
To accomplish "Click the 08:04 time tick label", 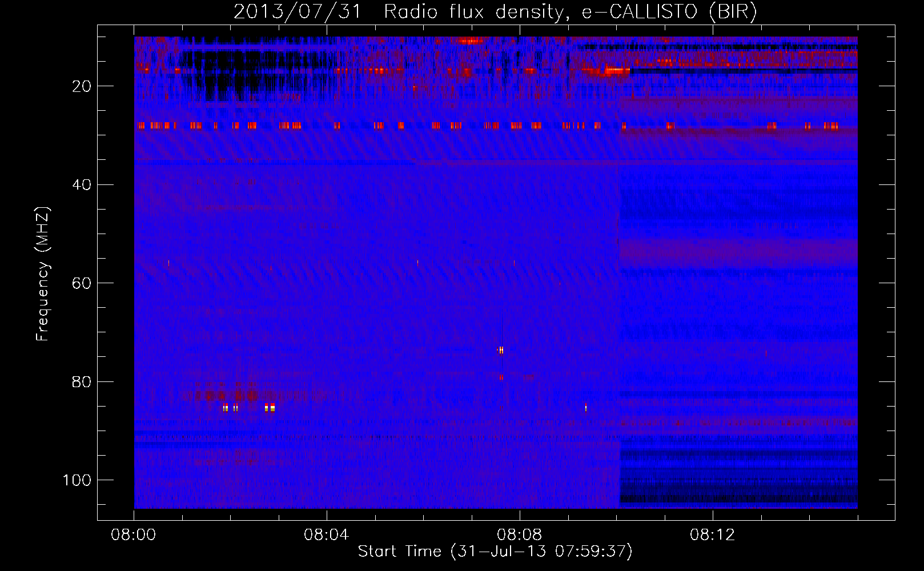I will [326, 535].
